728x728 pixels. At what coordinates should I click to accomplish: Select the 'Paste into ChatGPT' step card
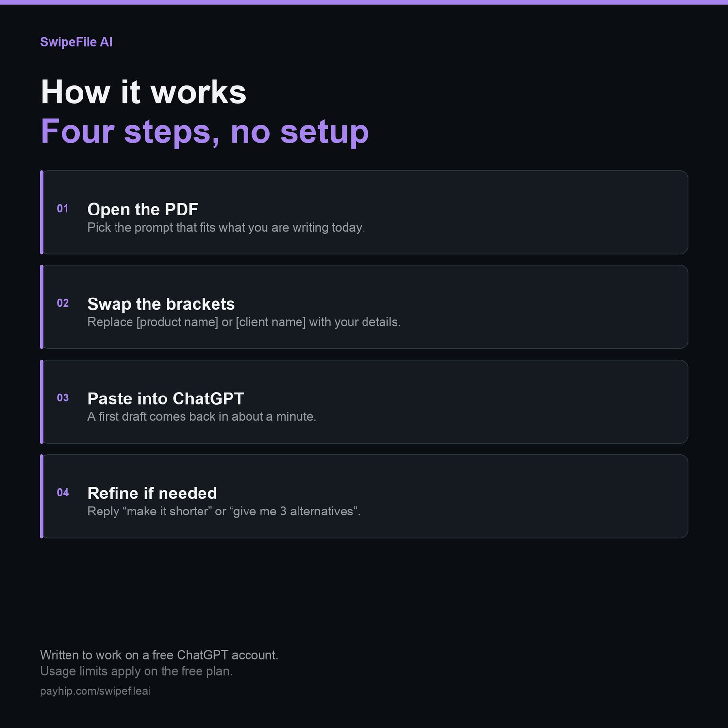click(x=364, y=402)
